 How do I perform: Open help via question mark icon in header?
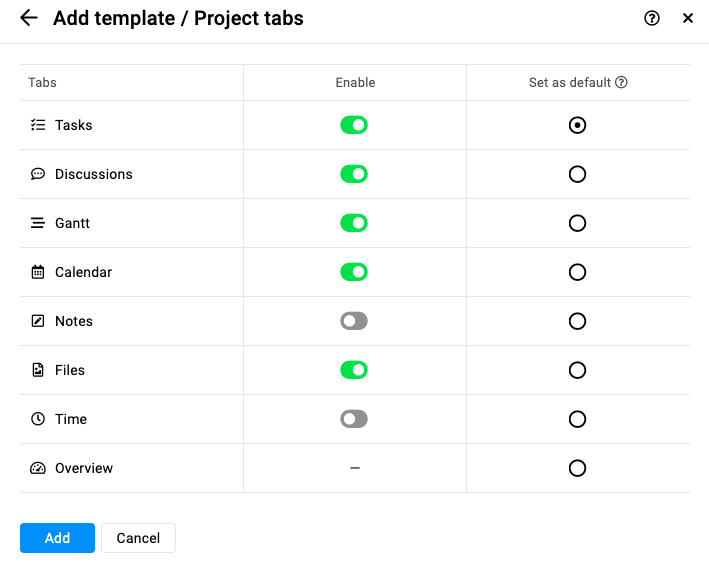click(652, 18)
